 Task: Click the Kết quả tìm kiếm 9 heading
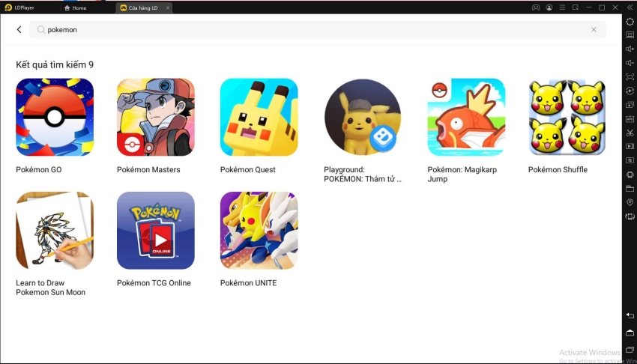point(55,64)
